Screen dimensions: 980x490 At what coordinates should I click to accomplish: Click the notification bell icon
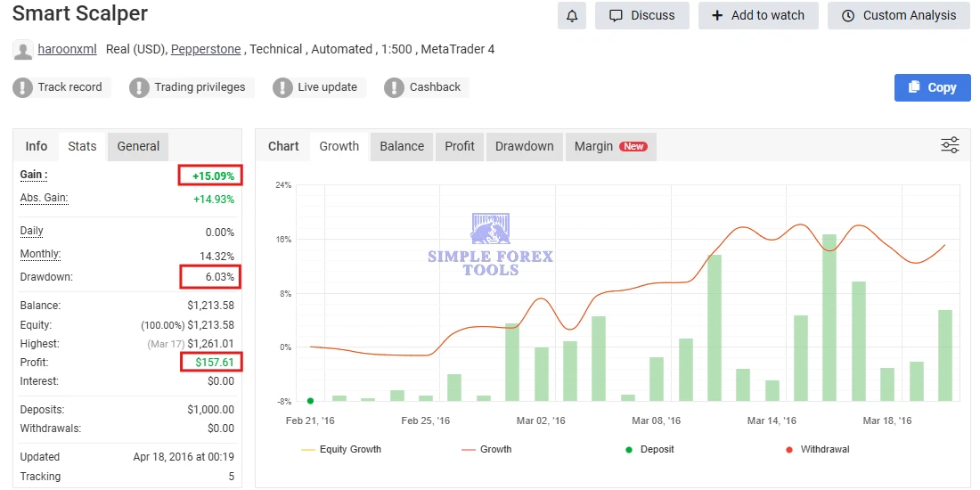click(572, 15)
